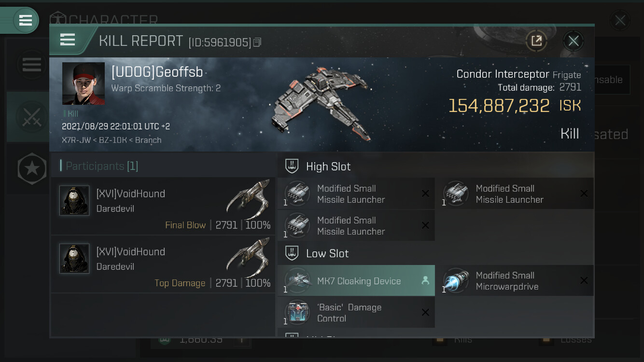The image size is (644, 362).
Task: Click the Condor Interceptor ship image
Action: 321,104
